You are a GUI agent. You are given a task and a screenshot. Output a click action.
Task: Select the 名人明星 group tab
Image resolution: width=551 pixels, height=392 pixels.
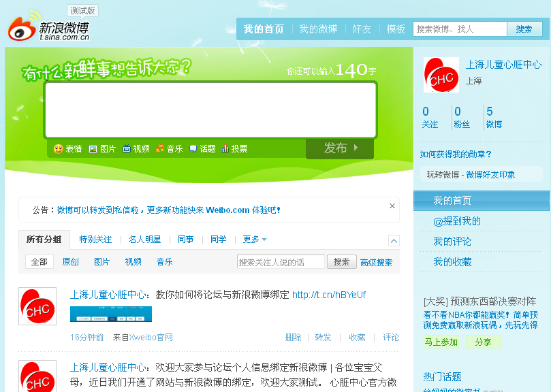pyautogui.click(x=144, y=240)
